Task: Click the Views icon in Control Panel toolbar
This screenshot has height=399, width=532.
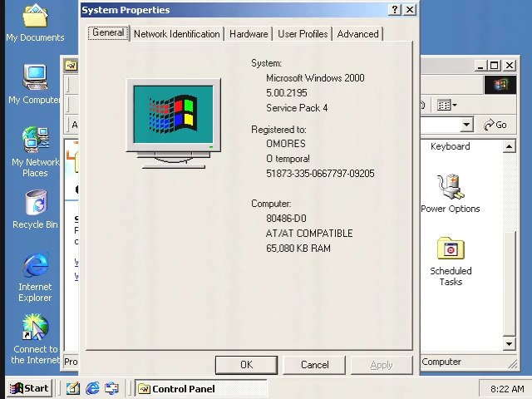Action: (x=444, y=106)
